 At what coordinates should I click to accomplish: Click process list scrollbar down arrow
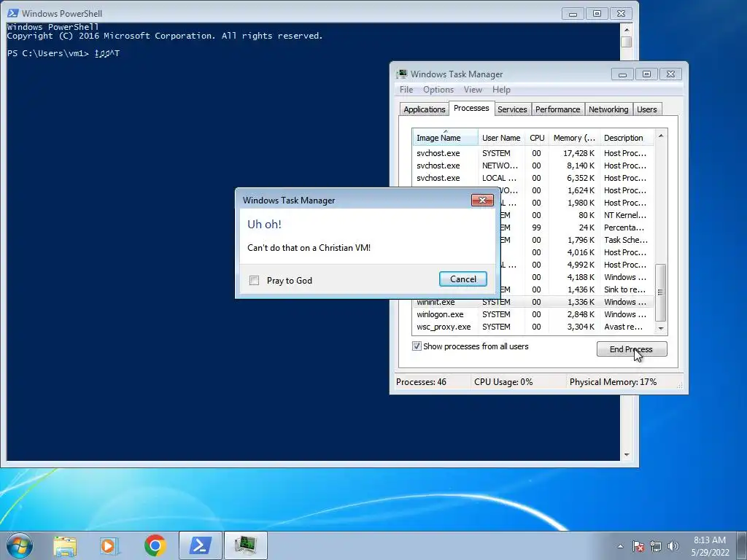661,328
